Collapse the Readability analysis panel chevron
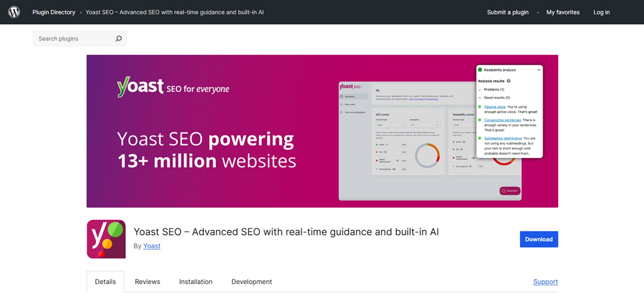The width and height of the screenshot is (644, 299). pyautogui.click(x=539, y=70)
